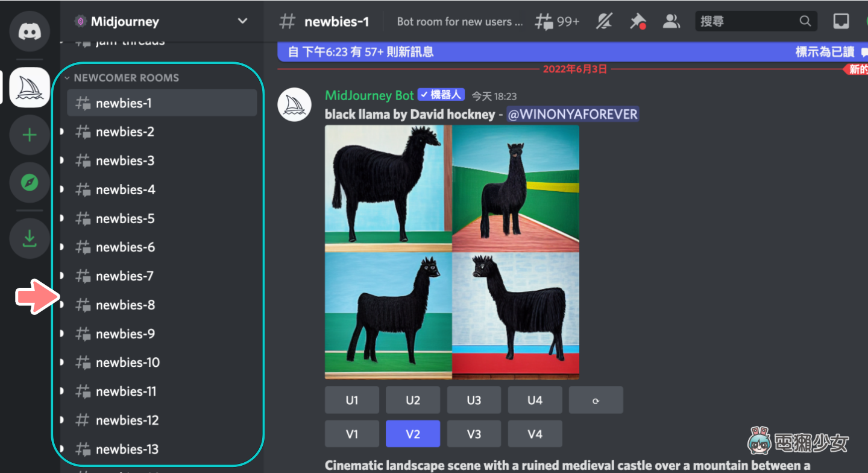Open the newbies-3 channel
Image resolution: width=868 pixels, height=473 pixels.
[162, 161]
